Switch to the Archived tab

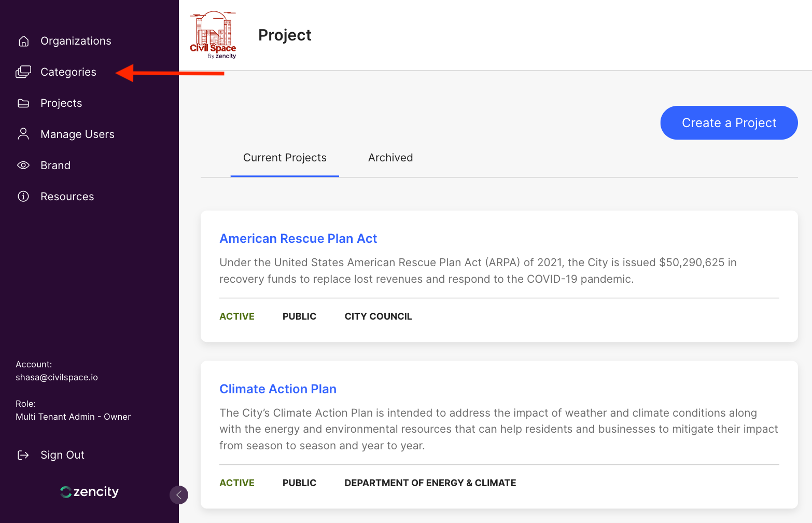(x=390, y=158)
